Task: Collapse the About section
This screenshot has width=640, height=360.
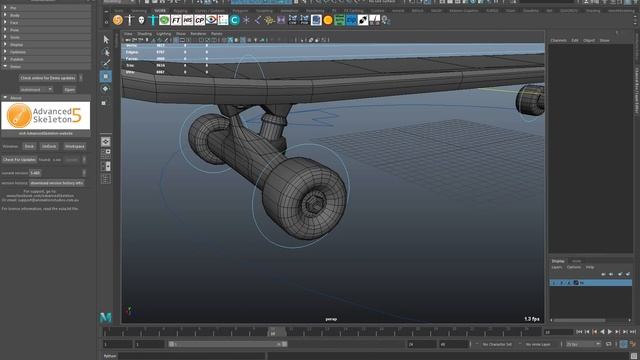Action: pos(46,98)
